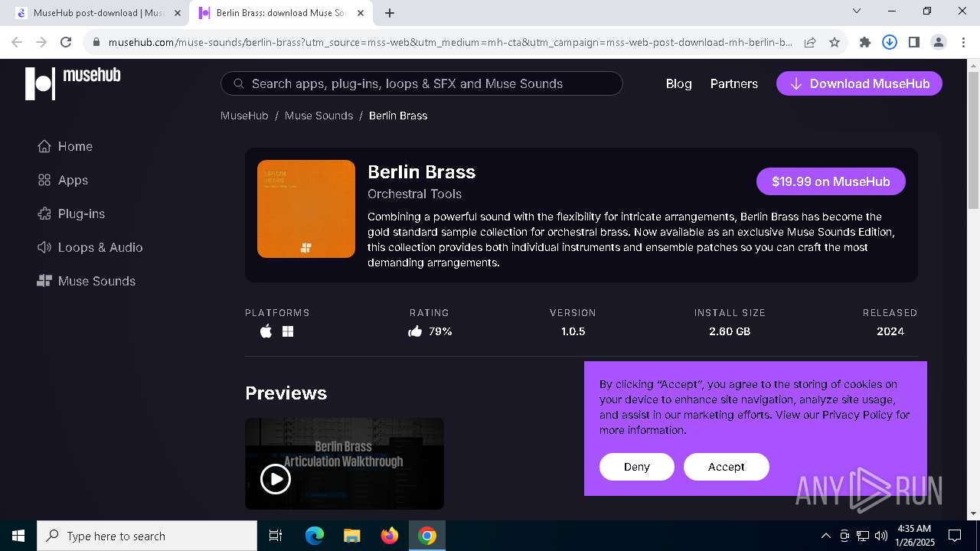Image resolution: width=980 pixels, height=551 pixels.
Task: Click Windows taskbar search box
Action: [147, 536]
